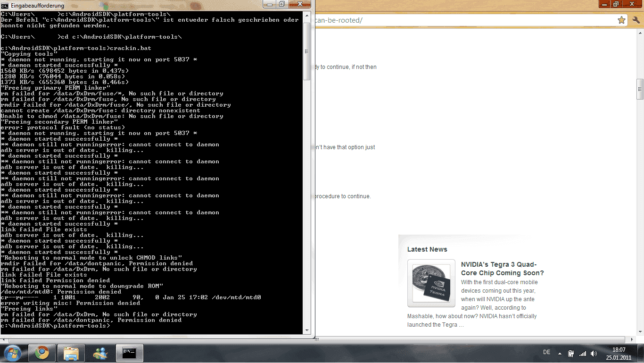Restore down the Chrome window
Viewport: 644px width, 363px height.
point(616,4)
